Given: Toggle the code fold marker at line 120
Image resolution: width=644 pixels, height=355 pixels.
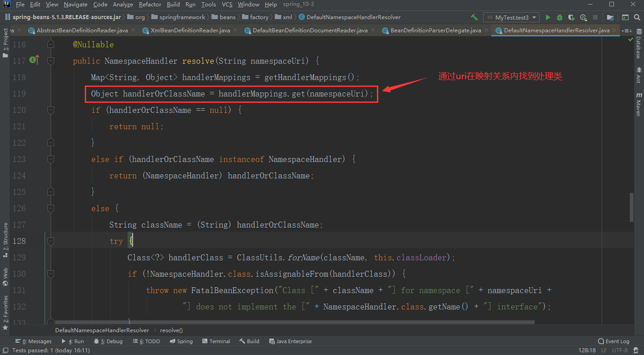Looking at the screenshot, I should click(51, 110).
